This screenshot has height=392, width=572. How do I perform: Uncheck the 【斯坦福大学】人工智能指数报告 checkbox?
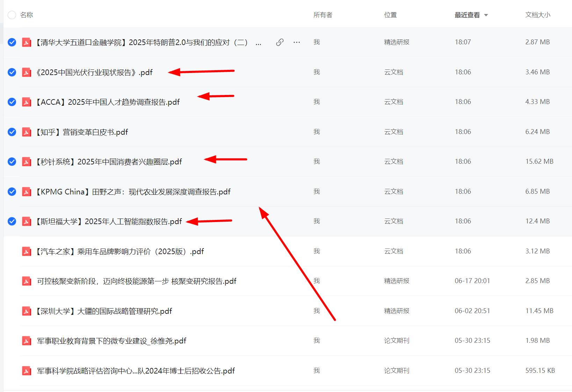pos(12,221)
